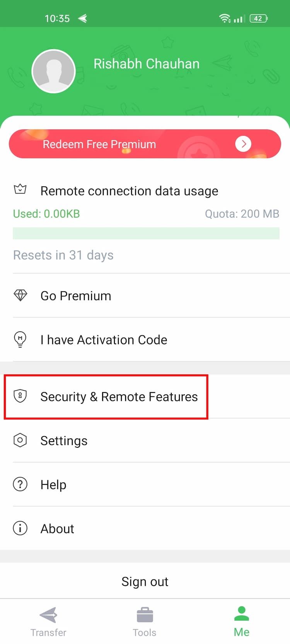290x644 pixels.
Task: Open Security & Remote Features
Action: click(145, 397)
